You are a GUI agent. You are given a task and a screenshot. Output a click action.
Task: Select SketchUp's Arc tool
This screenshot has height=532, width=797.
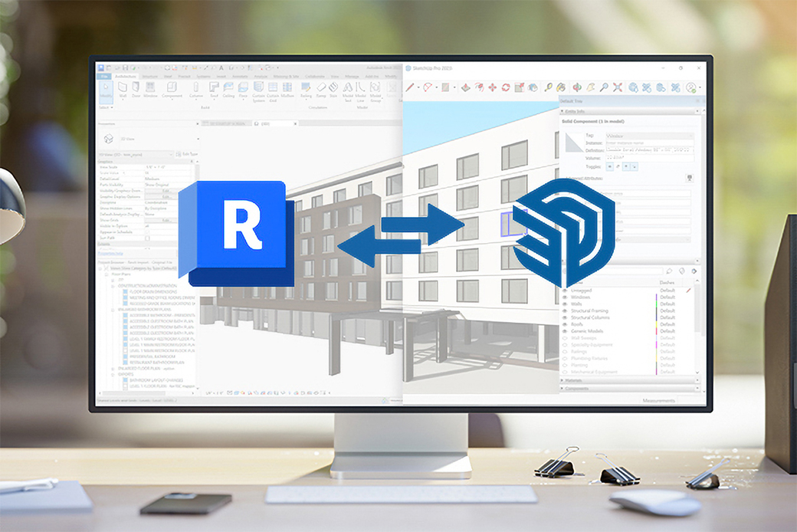428,87
